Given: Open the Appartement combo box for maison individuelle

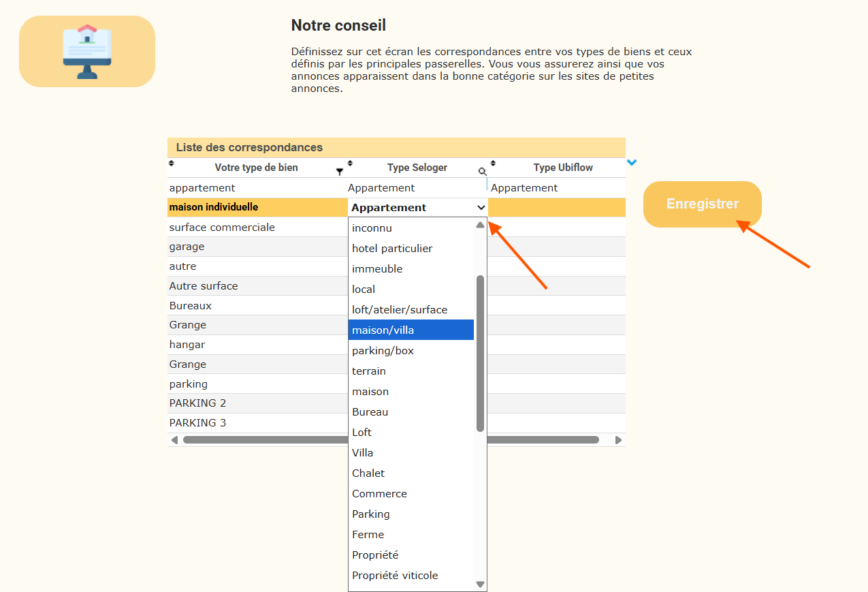Looking at the screenshot, I should point(418,208).
